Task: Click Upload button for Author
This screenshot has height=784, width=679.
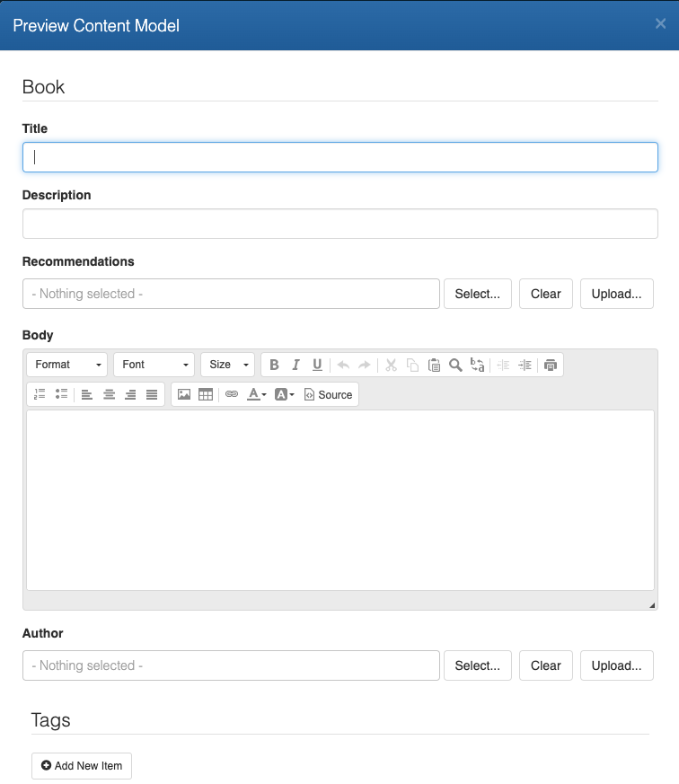Action: coord(616,665)
